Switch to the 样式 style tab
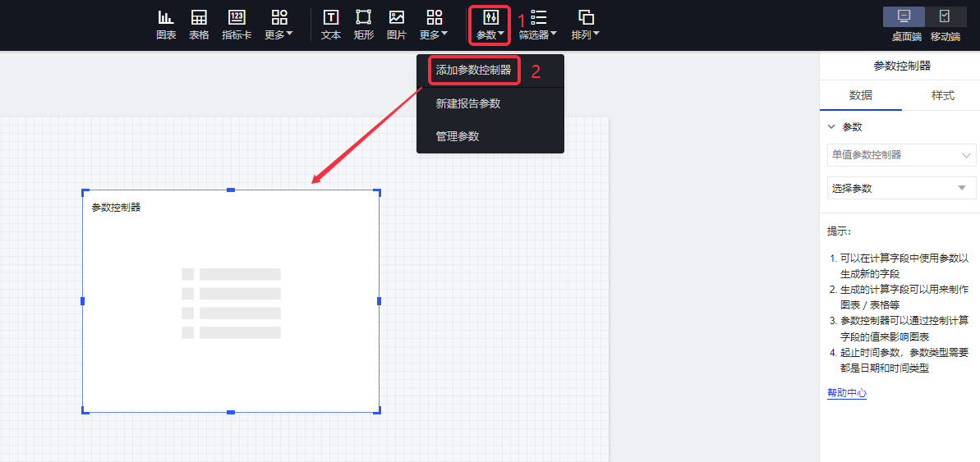 tap(942, 95)
